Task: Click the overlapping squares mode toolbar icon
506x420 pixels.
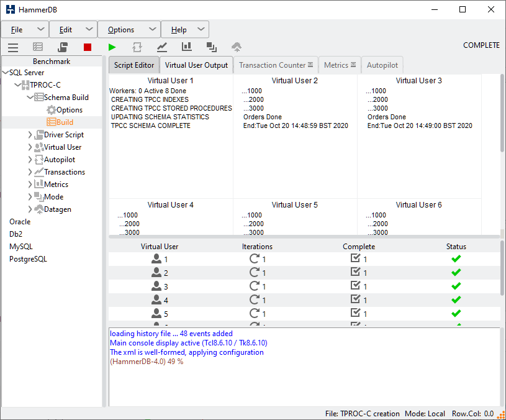Action: [x=212, y=47]
